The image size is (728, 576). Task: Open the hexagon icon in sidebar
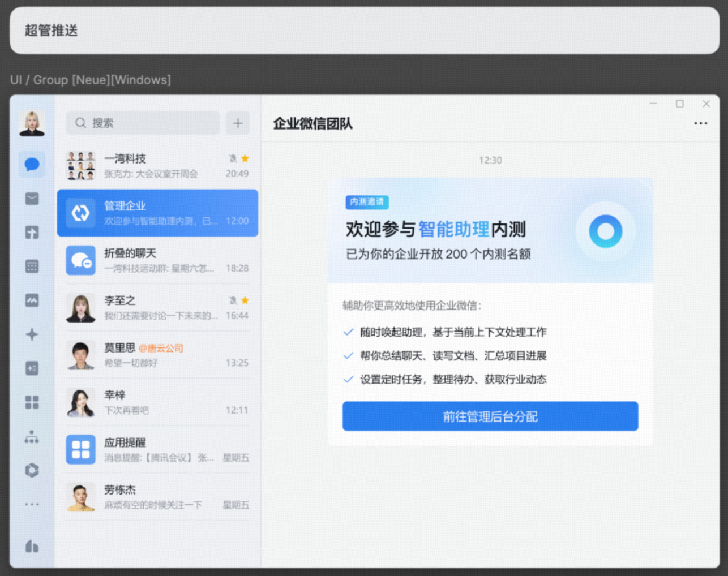tap(32, 470)
